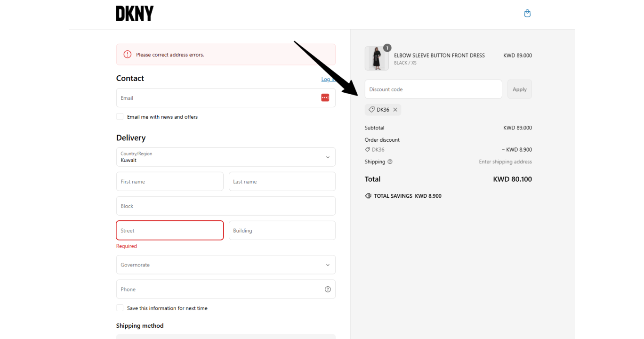This screenshot has width=644, height=339.
Task: Select the Block input field
Action: (226, 206)
